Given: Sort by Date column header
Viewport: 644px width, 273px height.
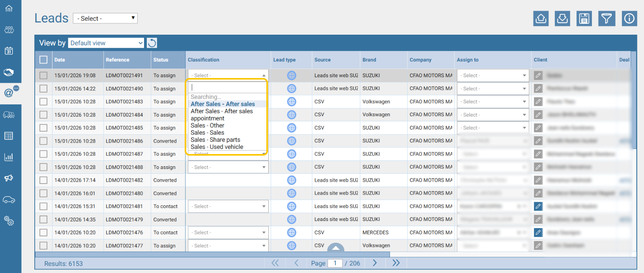Looking at the screenshot, I should 60,60.
